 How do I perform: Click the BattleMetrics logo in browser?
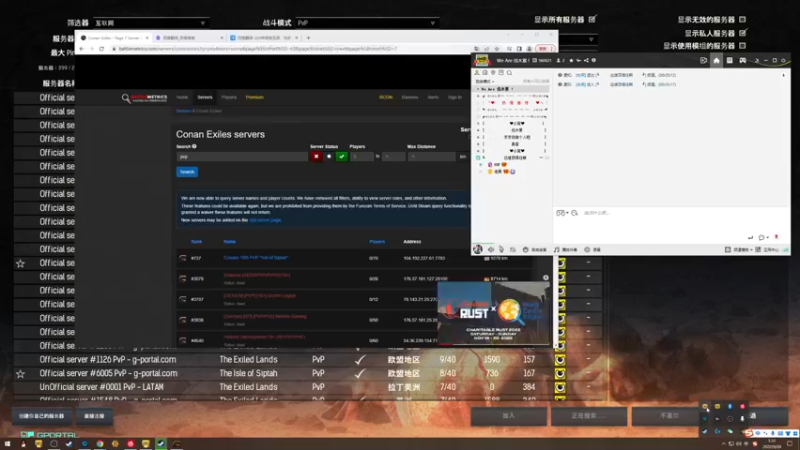145,98
